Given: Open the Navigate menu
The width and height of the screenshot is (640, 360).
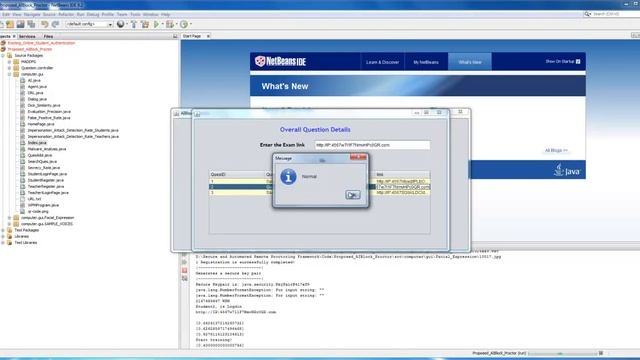Looking at the screenshot, I should 32,14.
